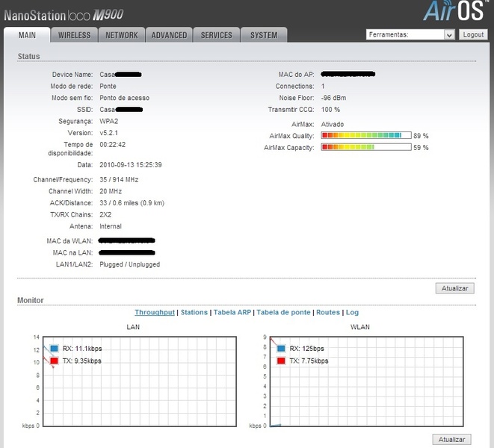494x448 pixels.
Task: Click the TX/RX Chains value 2X2
Action: [105, 214]
